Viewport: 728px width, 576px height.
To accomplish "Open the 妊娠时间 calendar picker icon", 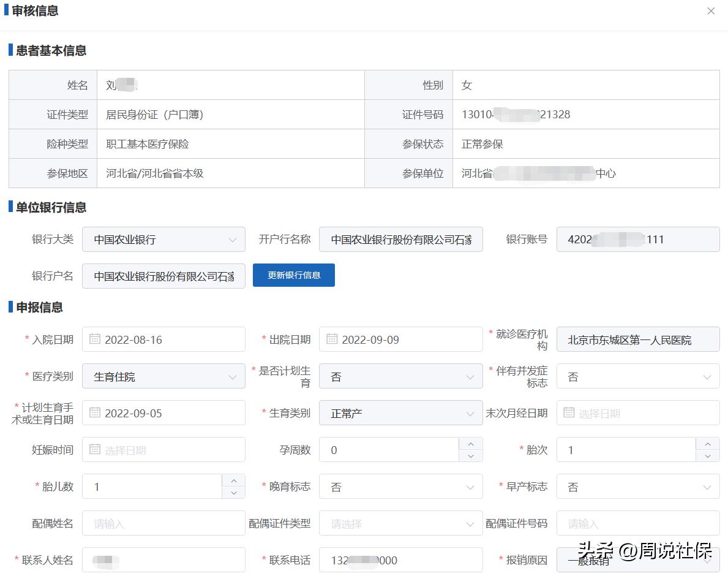I will pos(95,449).
